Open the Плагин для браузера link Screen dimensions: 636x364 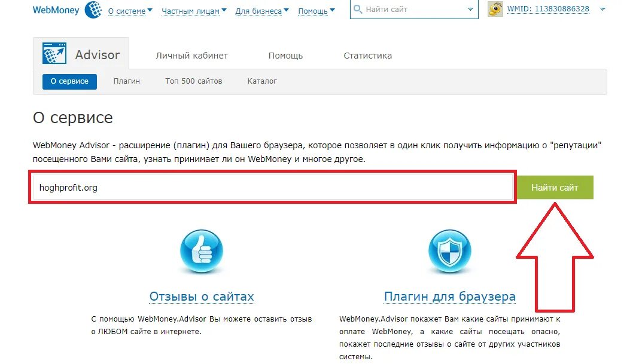(x=450, y=296)
